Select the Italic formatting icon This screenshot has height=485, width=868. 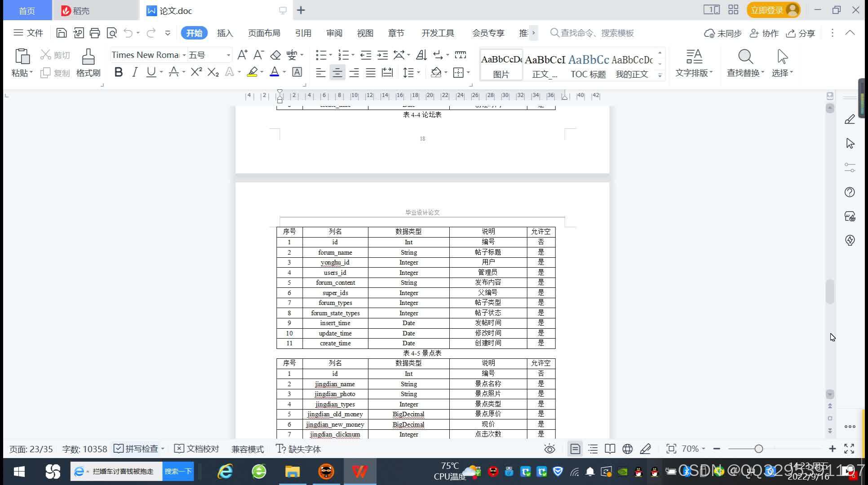point(134,73)
